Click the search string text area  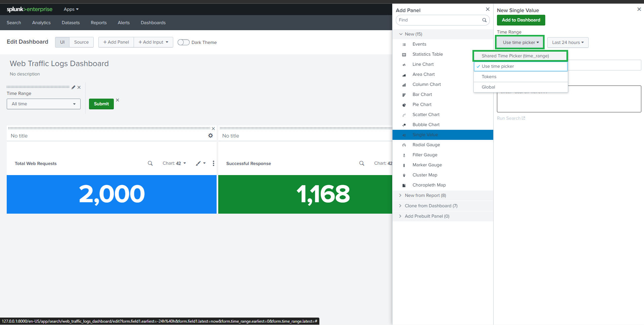[x=569, y=99]
